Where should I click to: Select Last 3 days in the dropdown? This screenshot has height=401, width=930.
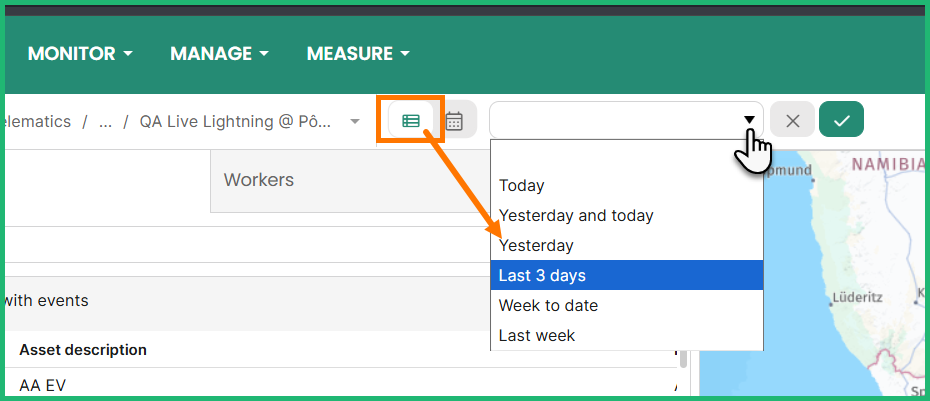tap(543, 275)
